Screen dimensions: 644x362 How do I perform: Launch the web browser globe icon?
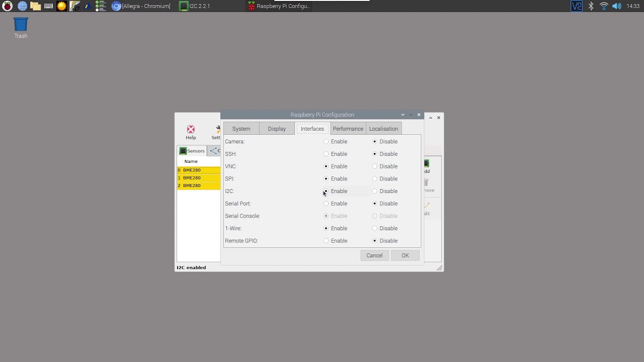[22, 6]
